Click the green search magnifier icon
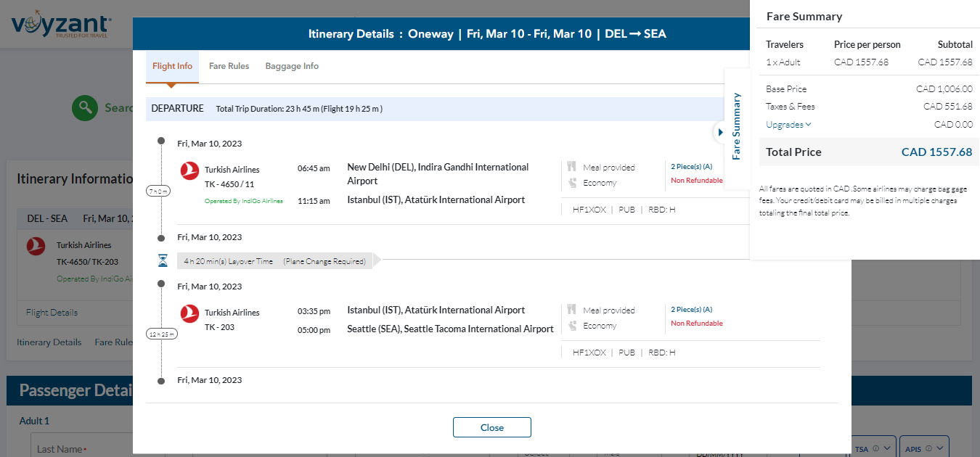This screenshot has height=457, width=980. tap(85, 108)
